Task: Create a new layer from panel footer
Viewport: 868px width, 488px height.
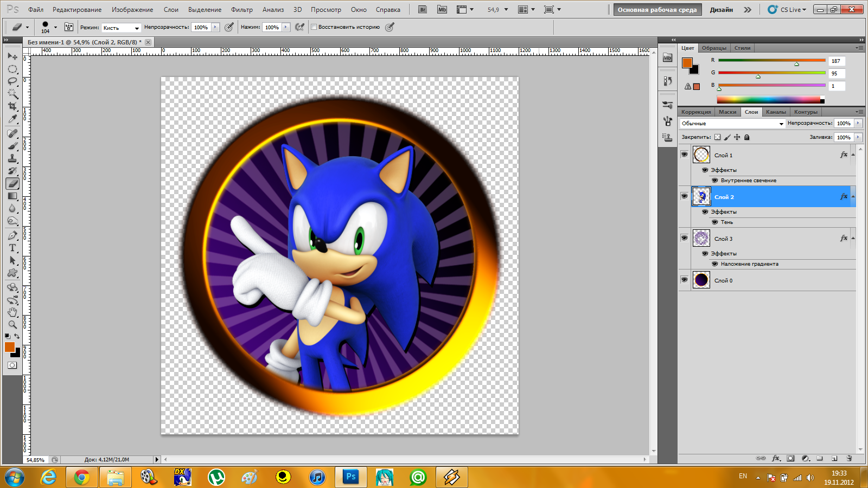Action: coord(834,458)
